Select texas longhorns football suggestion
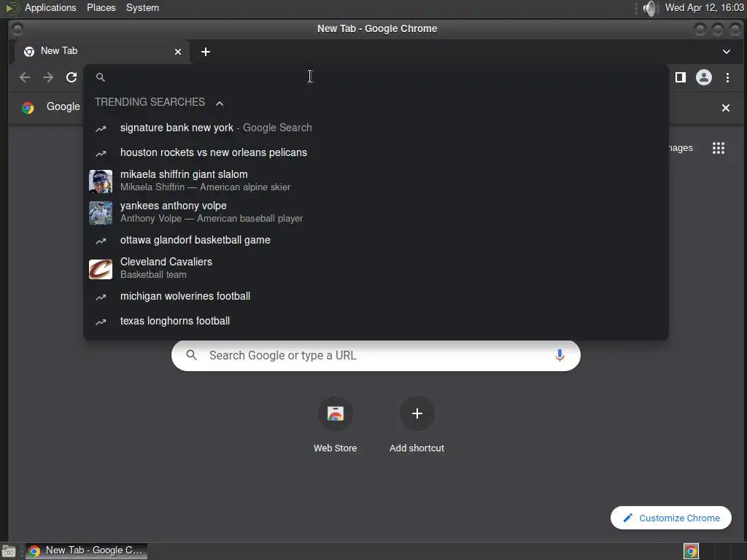Viewport: 747px width, 560px height. point(376,321)
